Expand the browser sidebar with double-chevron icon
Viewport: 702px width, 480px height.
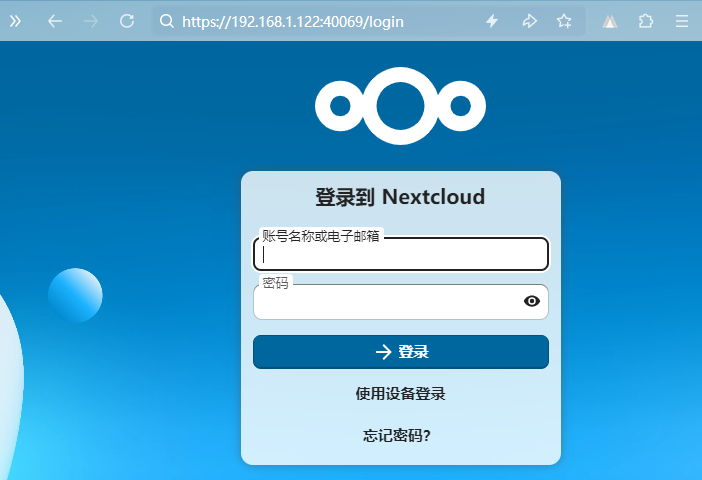[x=16, y=21]
